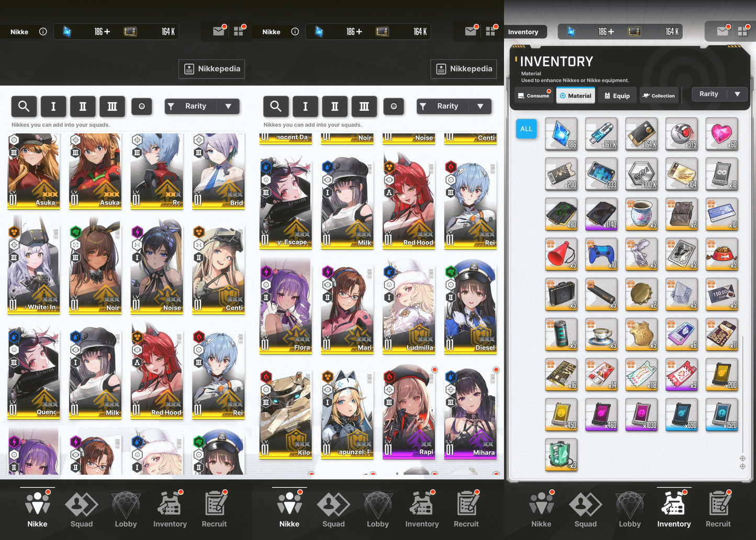Open the mail icon in the Inventory panel
This screenshot has width=756, height=540.
(x=723, y=31)
